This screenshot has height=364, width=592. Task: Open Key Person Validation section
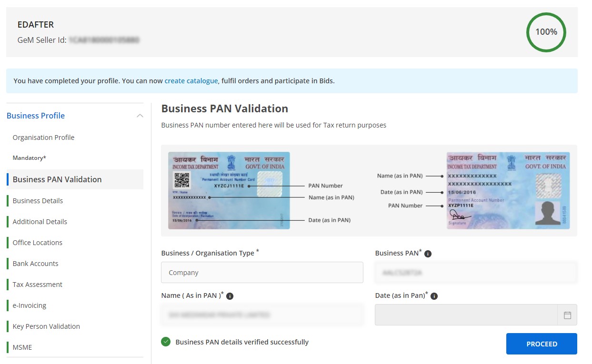pos(46,326)
